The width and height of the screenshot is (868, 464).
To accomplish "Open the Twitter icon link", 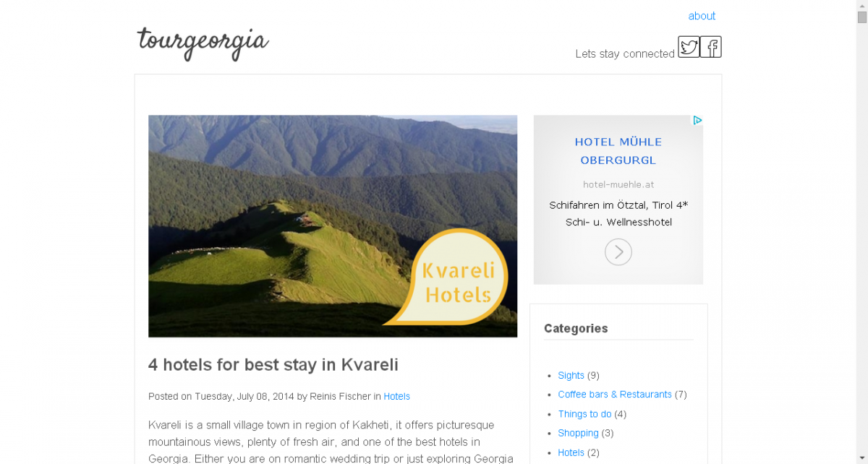I will [x=689, y=47].
